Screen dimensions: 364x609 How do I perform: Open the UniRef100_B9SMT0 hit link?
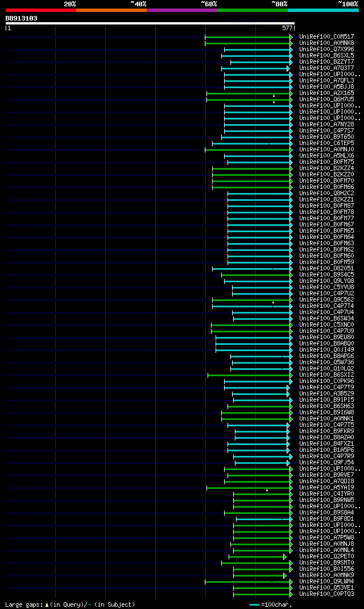tap(326, 563)
